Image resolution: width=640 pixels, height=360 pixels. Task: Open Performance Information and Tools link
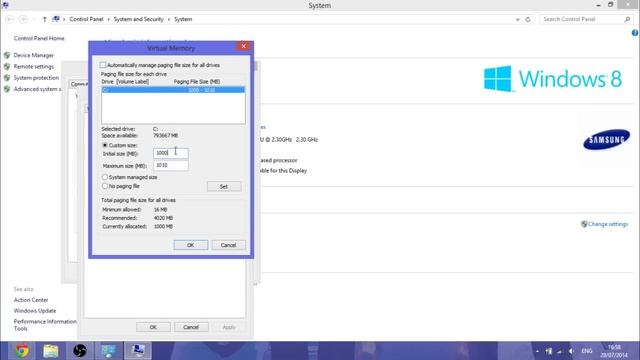(45, 325)
